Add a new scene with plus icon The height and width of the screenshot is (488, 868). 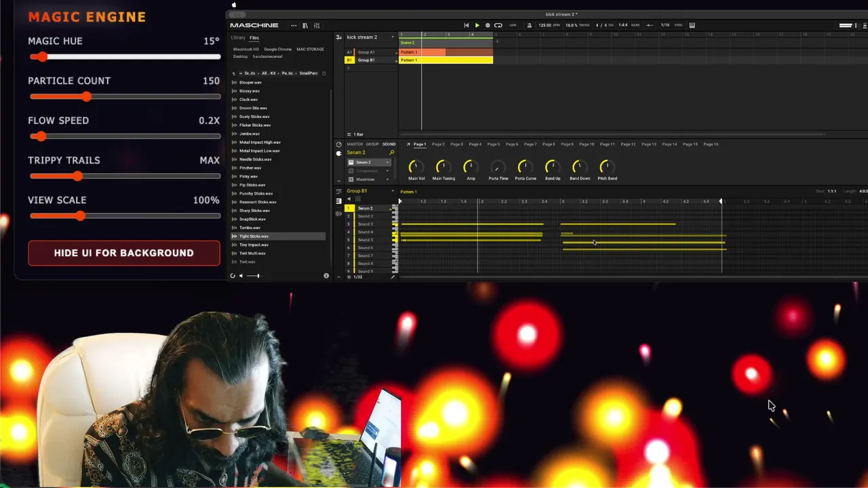click(x=497, y=42)
